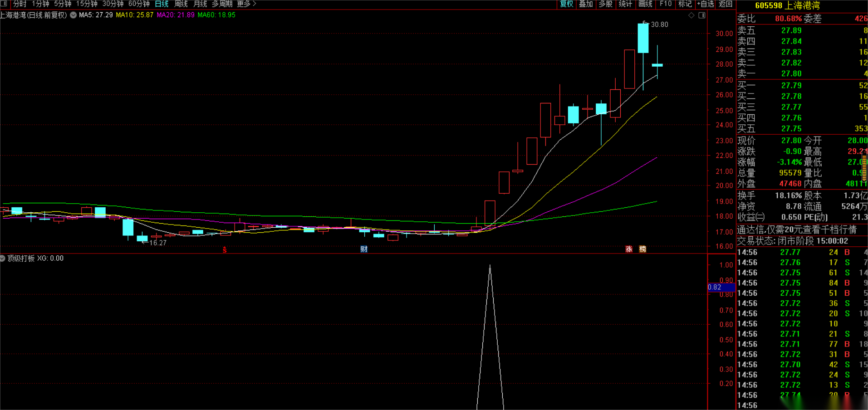Select the 5分钟 period tab
The image size is (868, 410).
(x=63, y=4)
